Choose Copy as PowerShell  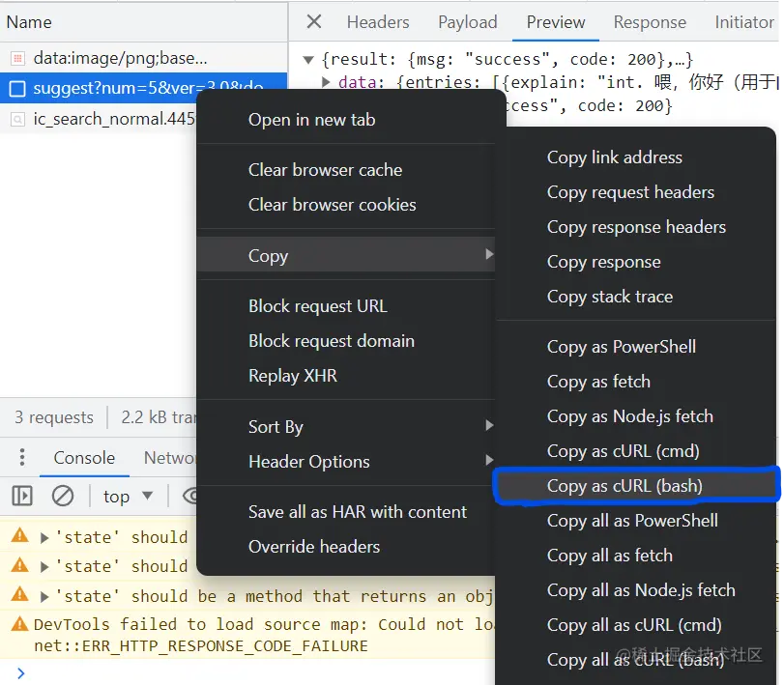point(636,347)
